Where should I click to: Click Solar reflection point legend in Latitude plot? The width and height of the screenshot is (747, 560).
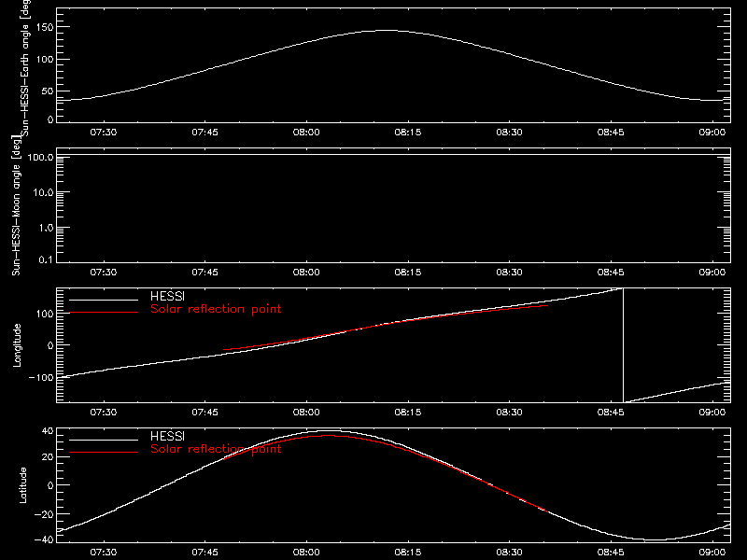click(216, 449)
